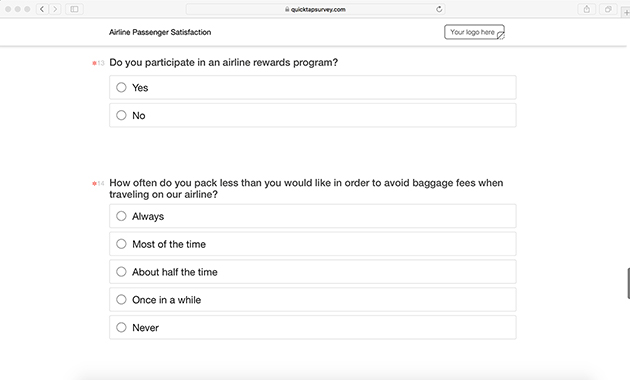Select Never radio option
630x380 pixels.
click(313, 327)
